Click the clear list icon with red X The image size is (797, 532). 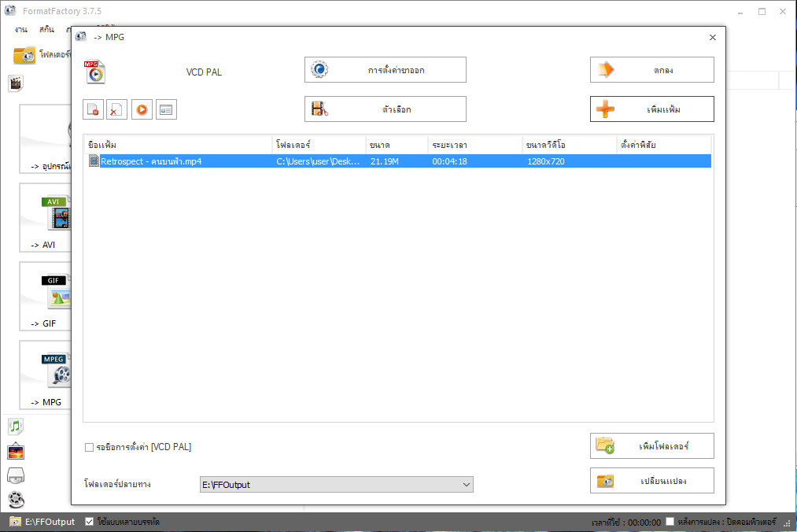[x=117, y=109]
